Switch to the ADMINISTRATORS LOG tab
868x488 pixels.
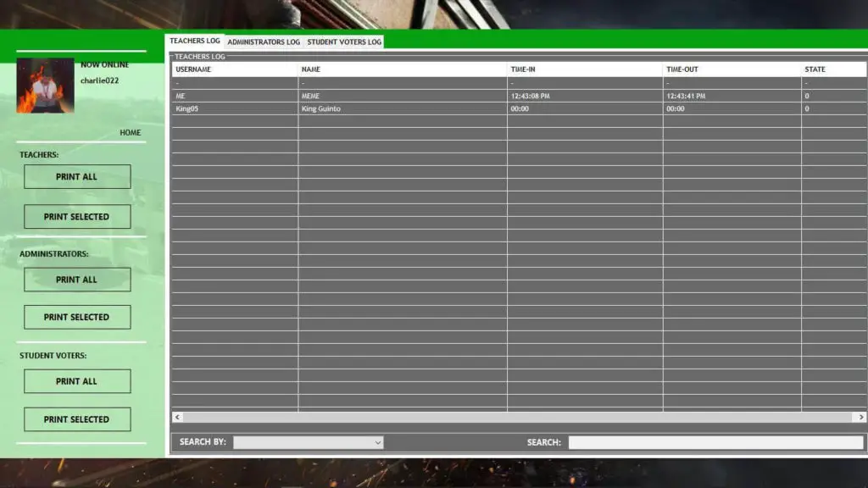(264, 41)
